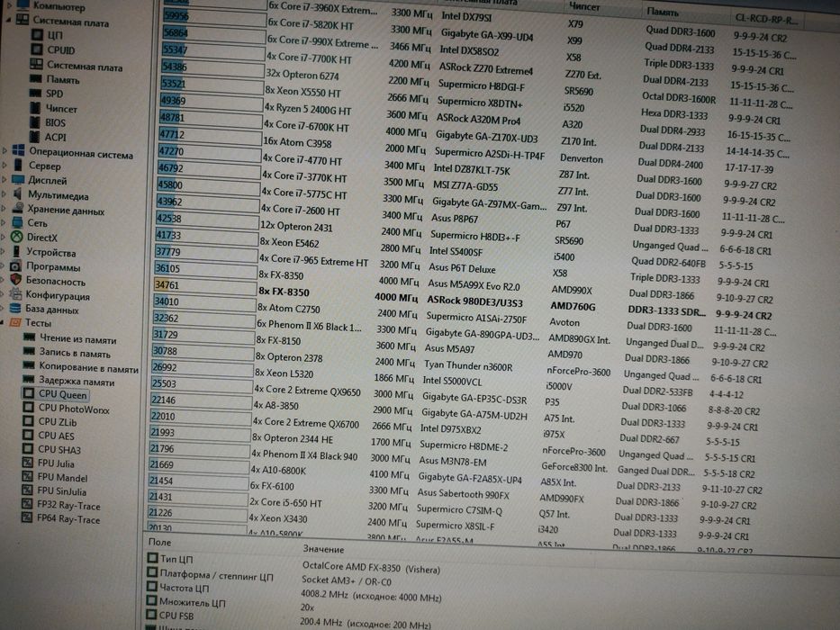Open the Чтение из памяти memory test

[78, 339]
